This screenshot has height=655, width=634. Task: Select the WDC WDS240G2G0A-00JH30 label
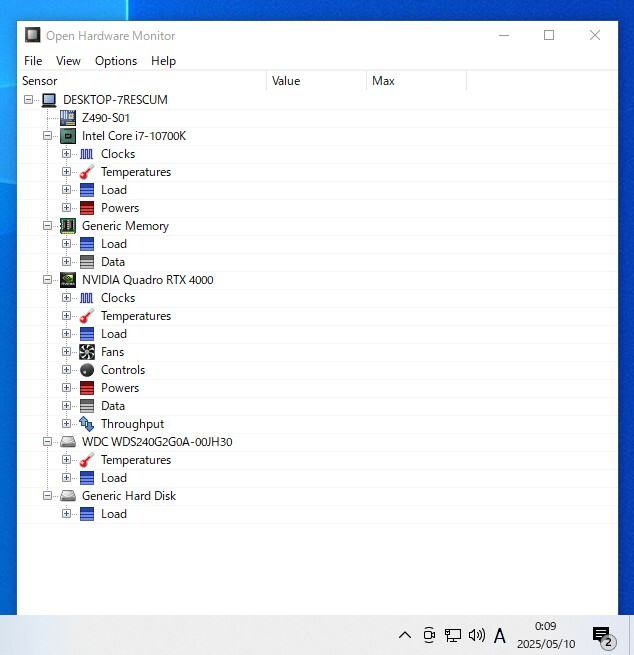coord(157,442)
